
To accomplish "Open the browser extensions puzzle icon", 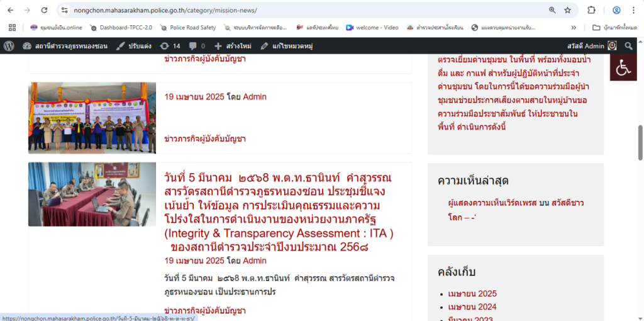I will coord(592,10).
